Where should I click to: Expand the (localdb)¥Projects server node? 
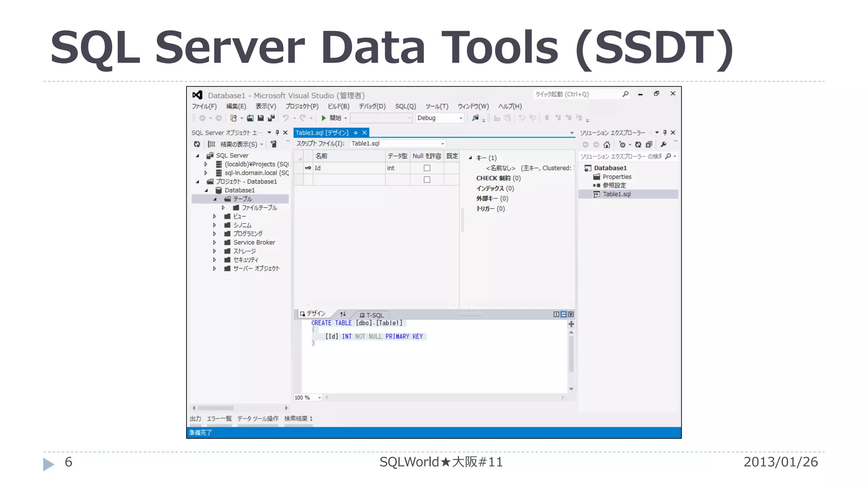click(x=206, y=164)
